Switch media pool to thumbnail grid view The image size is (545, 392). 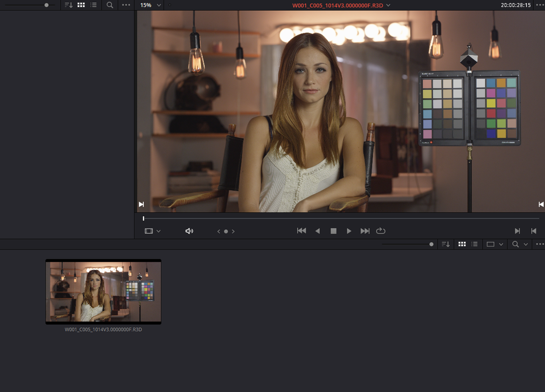coord(462,245)
